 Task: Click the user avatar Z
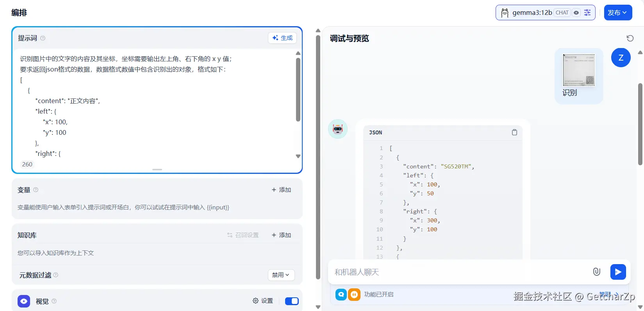[x=621, y=58]
